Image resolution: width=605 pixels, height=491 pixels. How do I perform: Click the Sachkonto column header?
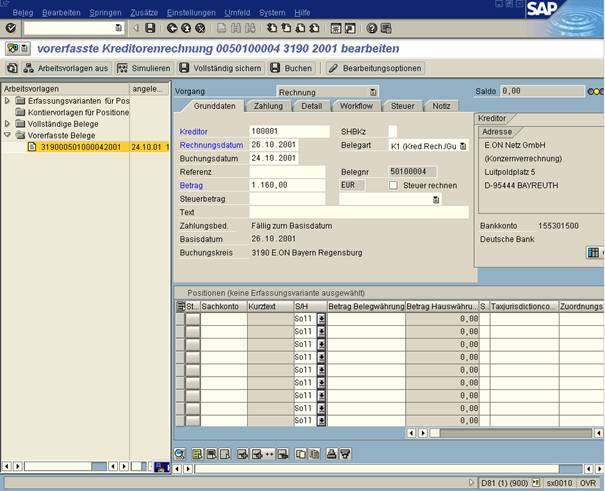[x=224, y=307]
